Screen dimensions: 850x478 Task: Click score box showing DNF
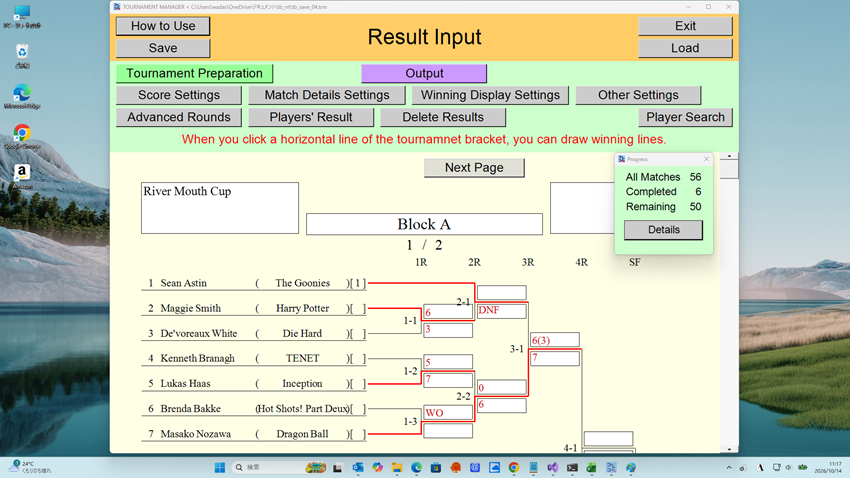point(501,311)
